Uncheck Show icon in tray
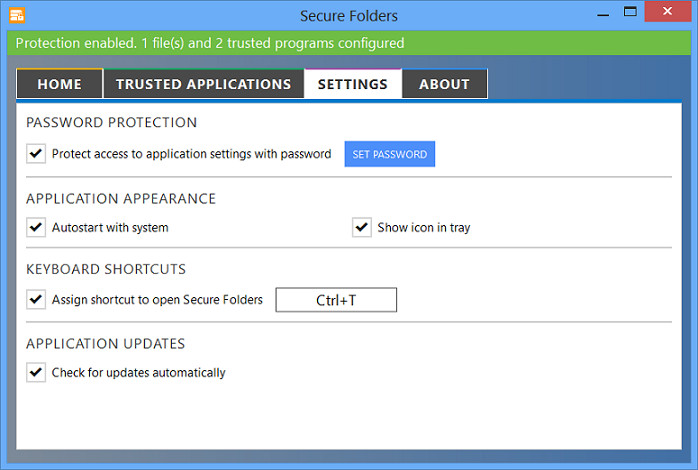This screenshot has height=470, width=698. coord(362,227)
